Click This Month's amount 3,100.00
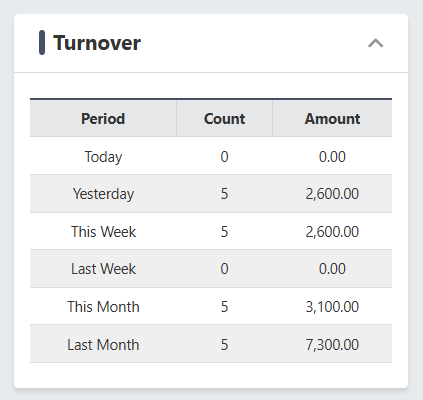The width and height of the screenshot is (423, 400). click(332, 307)
